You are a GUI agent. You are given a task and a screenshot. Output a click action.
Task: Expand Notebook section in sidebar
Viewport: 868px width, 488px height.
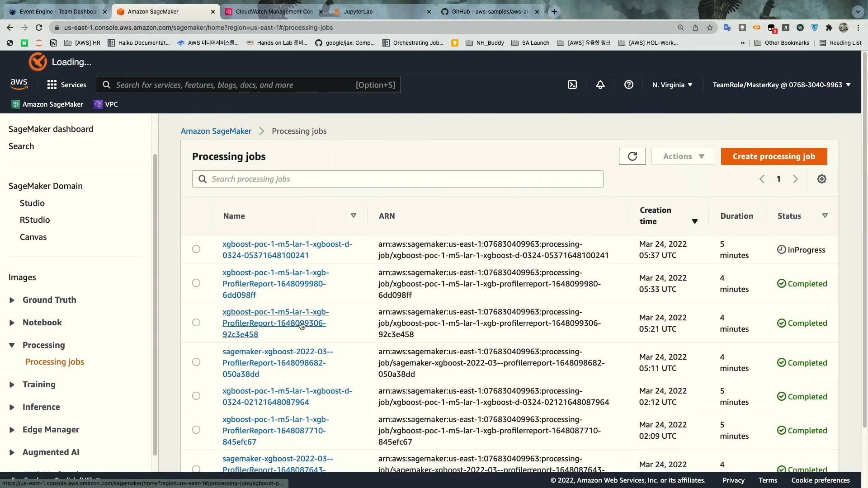point(12,323)
